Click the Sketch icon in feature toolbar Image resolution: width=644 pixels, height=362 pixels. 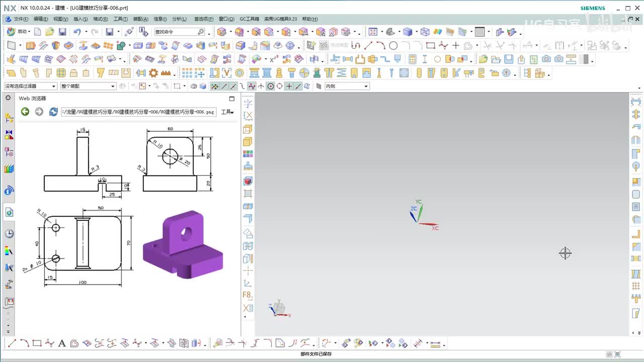12,45
